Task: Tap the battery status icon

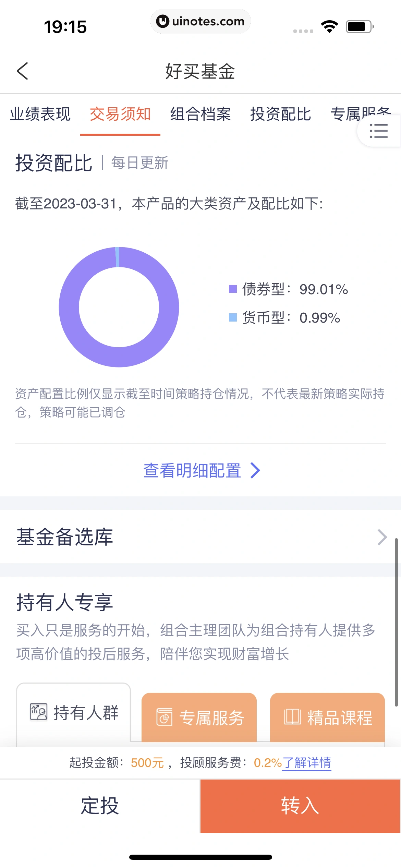Action: (x=359, y=26)
